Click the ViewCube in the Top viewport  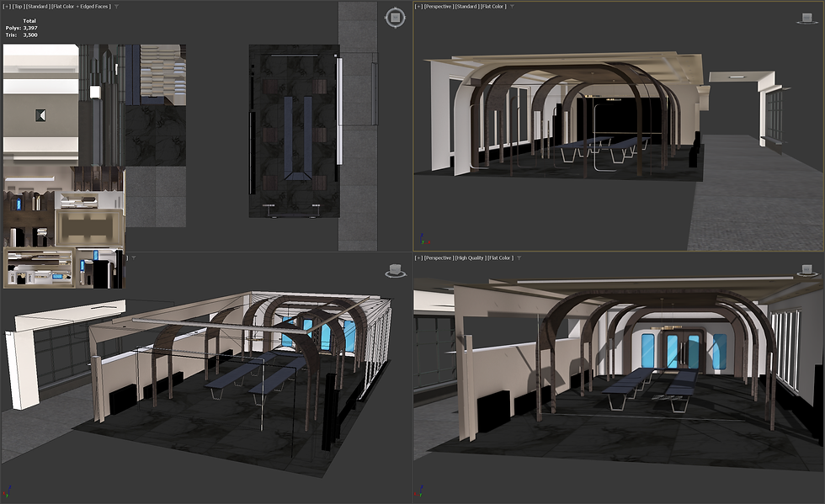395,18
